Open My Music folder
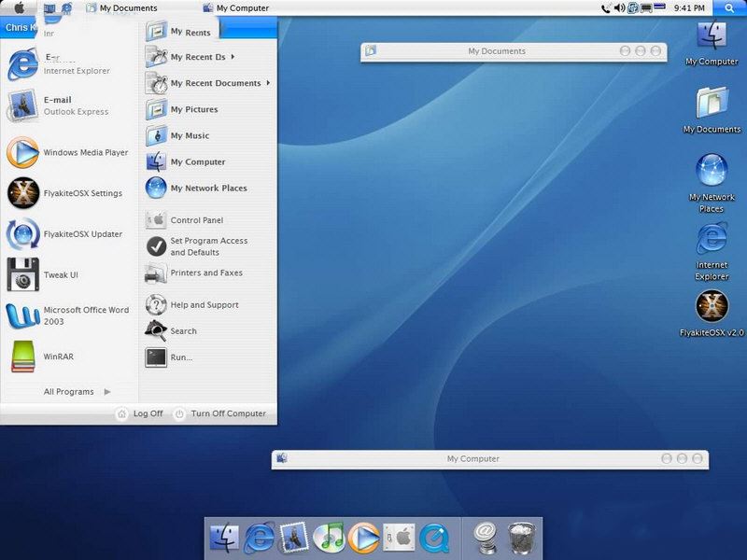Screen dimensions: 747x560 [x=177, y=135]
